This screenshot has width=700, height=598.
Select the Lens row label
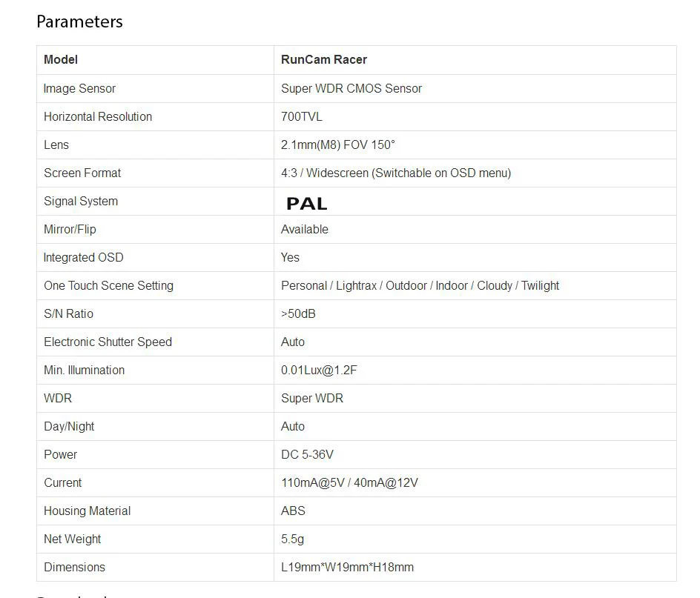(x=56, y=144)
